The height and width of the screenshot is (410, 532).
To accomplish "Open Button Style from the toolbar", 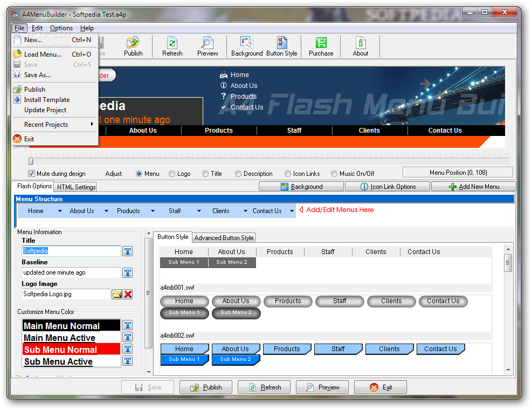I will pos(281,46).
